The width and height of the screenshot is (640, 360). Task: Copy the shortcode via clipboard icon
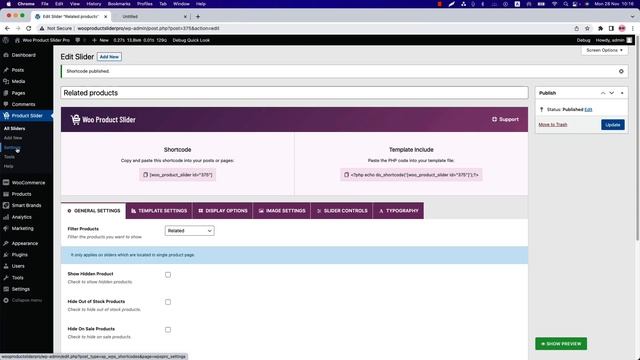click(x=145, y=175)
